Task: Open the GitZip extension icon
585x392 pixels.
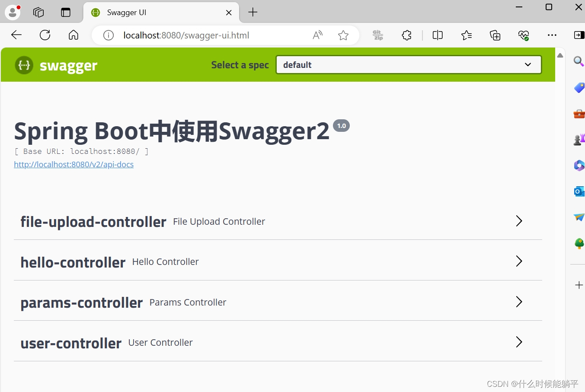Action: pos(377,35)
